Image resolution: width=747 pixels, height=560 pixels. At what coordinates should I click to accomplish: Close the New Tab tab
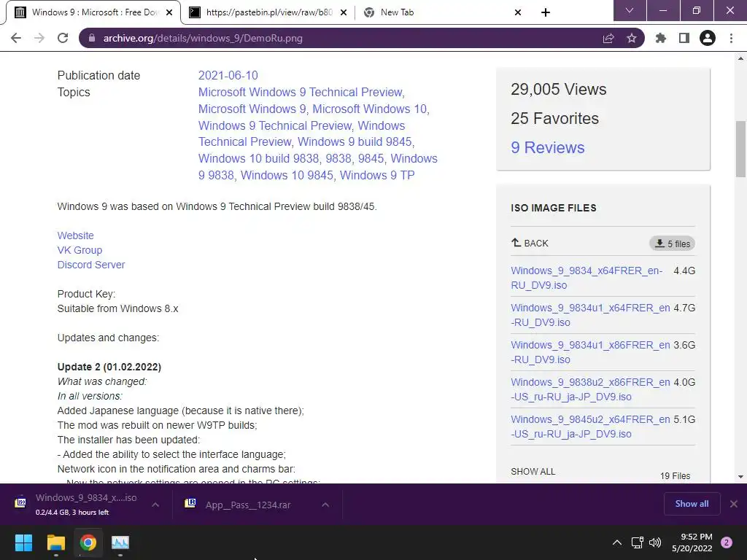pos(518,12)
